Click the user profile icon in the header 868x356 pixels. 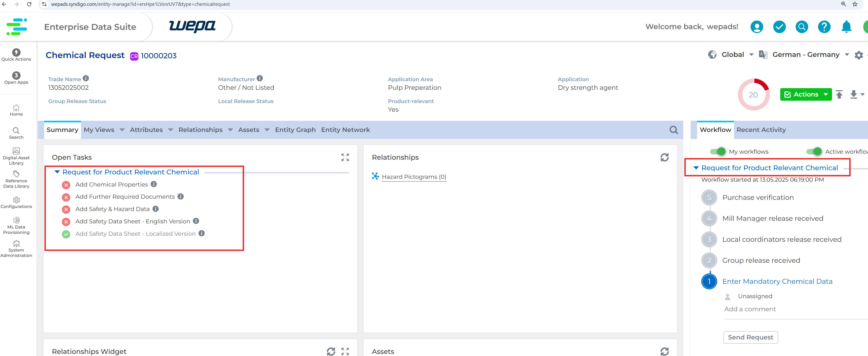click(x=756, y=27)
